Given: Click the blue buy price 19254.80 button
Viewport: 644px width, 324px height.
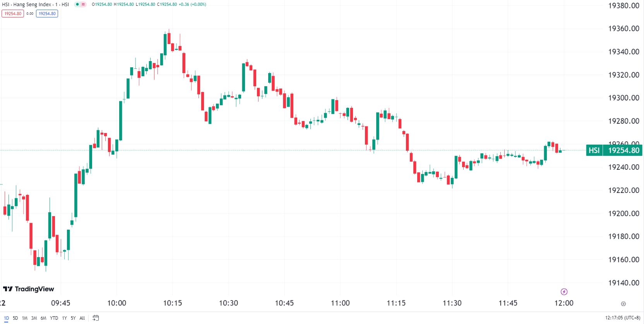Looking at the screenshot, I should point(47,14).
